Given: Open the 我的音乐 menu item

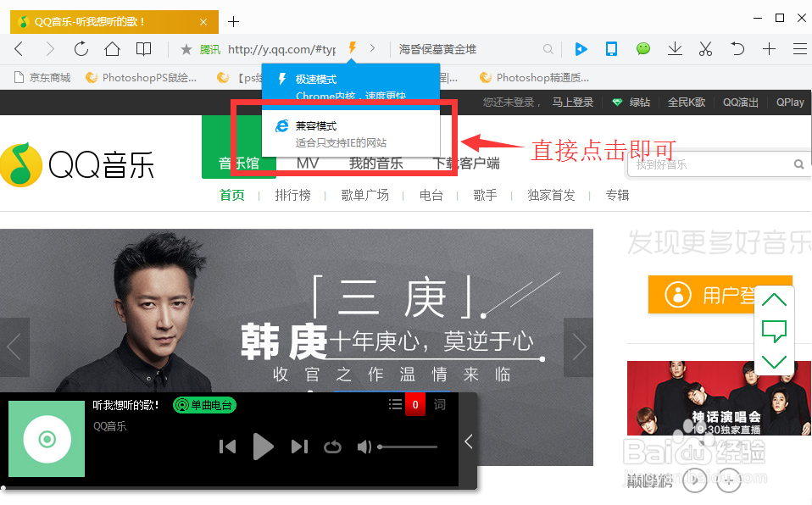Looking at the screenshot, I should tap(376, 164).
